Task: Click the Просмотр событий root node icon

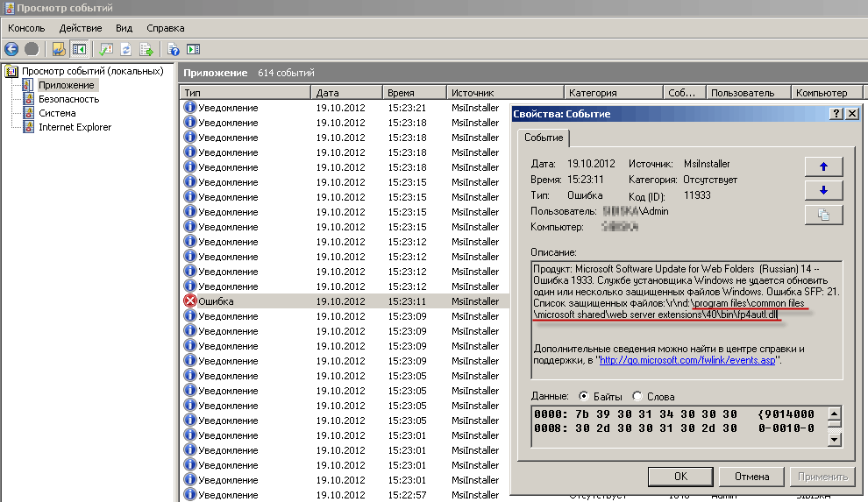Action: 11,71
